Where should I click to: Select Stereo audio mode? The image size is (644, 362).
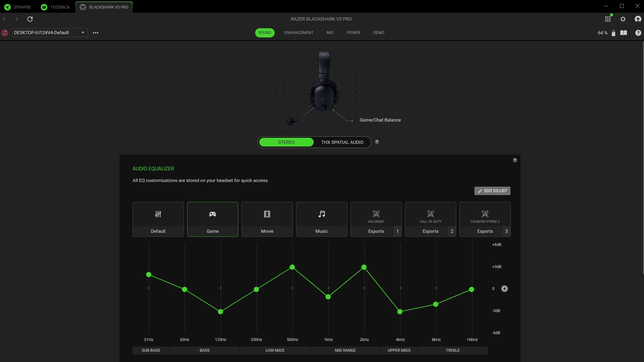286,142
